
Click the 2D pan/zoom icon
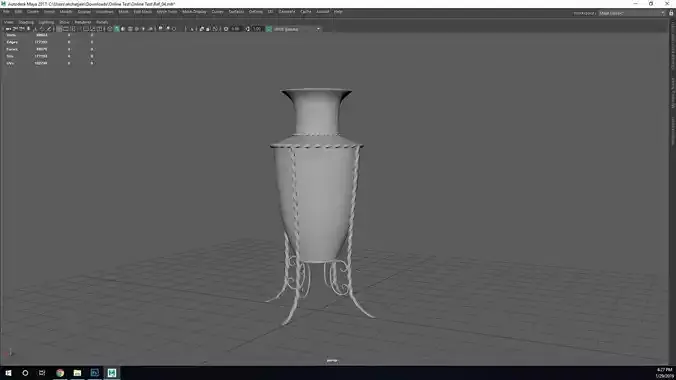43,29
